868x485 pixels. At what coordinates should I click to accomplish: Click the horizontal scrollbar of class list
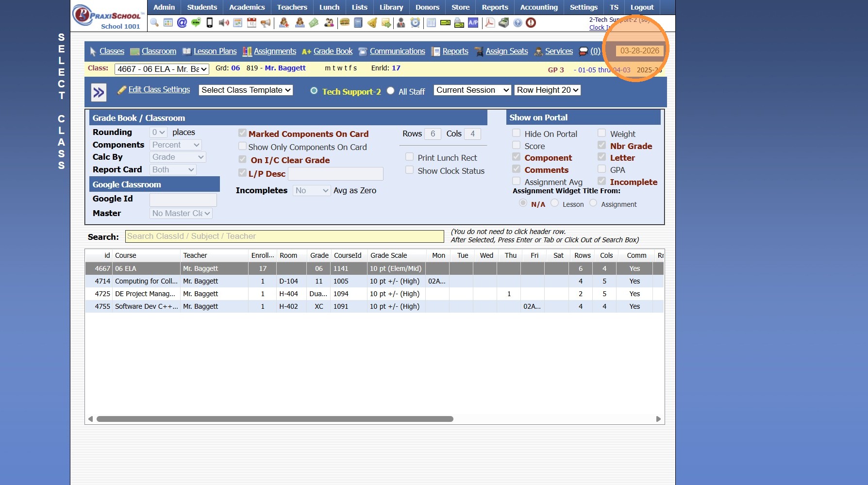pyautogui.click(x=275, y=419)
